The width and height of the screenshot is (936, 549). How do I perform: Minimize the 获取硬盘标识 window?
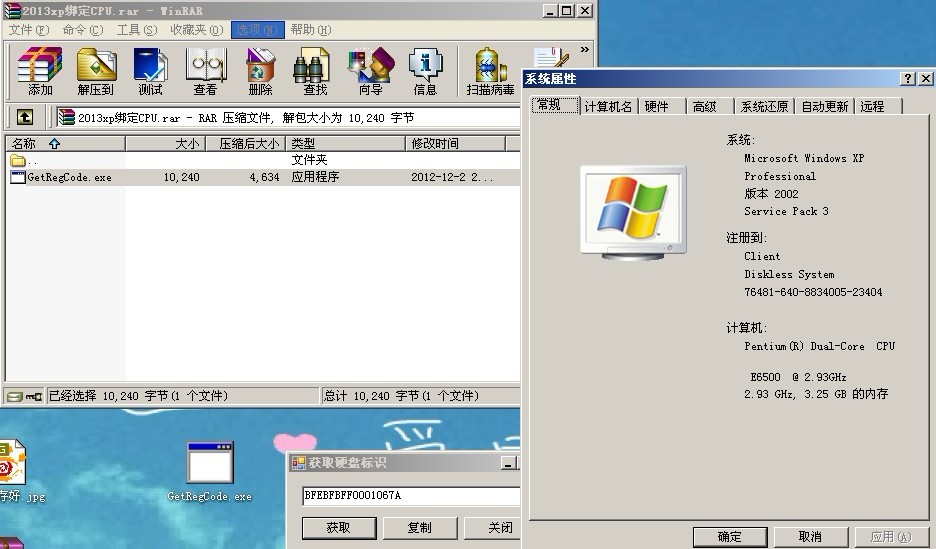509,463
